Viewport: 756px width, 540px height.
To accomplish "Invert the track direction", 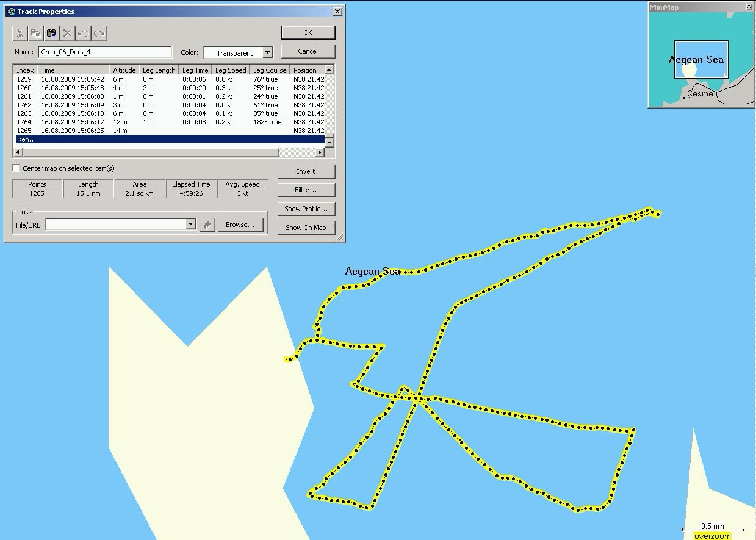I will point(306,171).
